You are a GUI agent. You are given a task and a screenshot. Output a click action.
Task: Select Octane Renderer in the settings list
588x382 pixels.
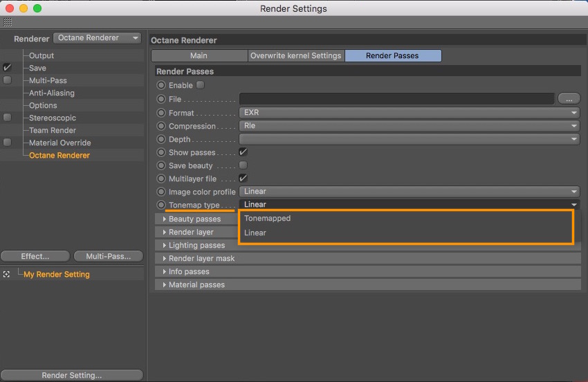click(59, 155)
